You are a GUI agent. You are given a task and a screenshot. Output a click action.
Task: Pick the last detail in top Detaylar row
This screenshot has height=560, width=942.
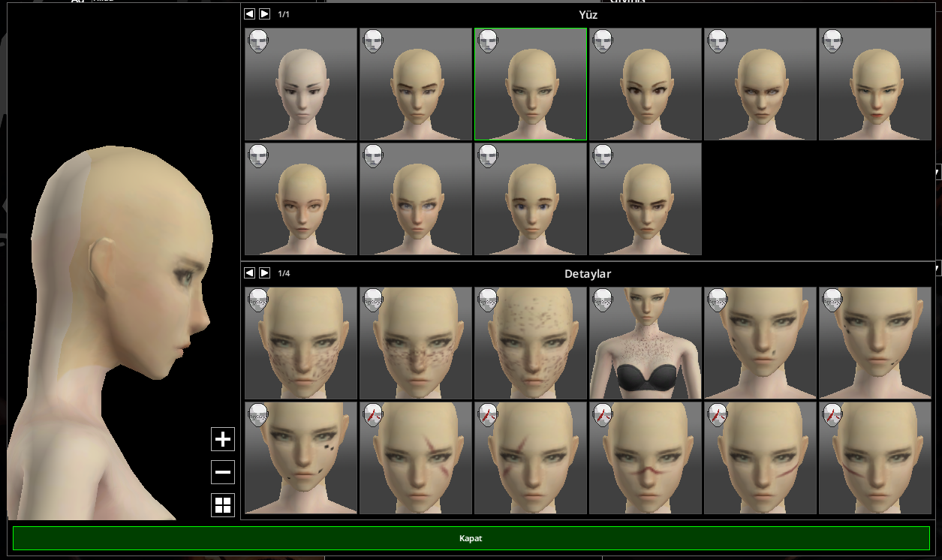(x=875, y=343)
